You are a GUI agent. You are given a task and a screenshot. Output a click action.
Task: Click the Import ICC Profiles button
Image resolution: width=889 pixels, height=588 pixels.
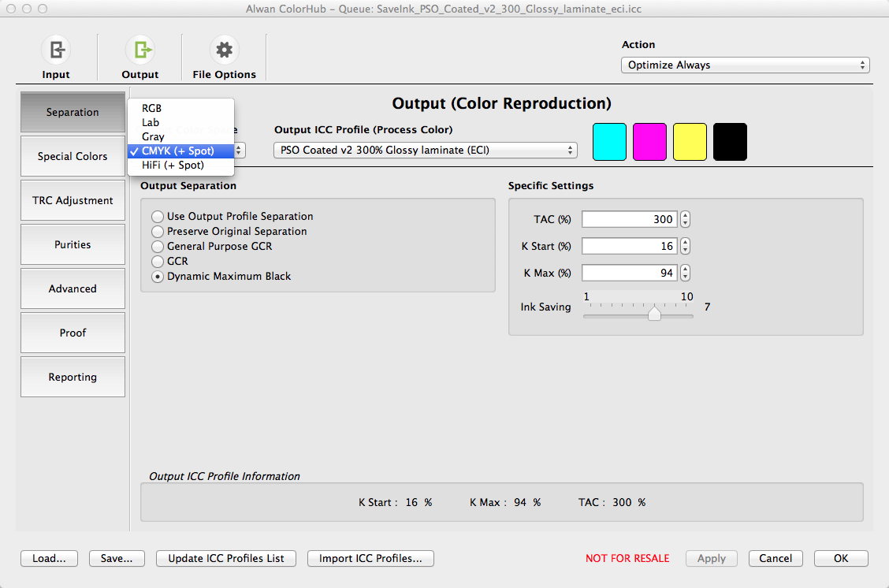pos(370,558)
